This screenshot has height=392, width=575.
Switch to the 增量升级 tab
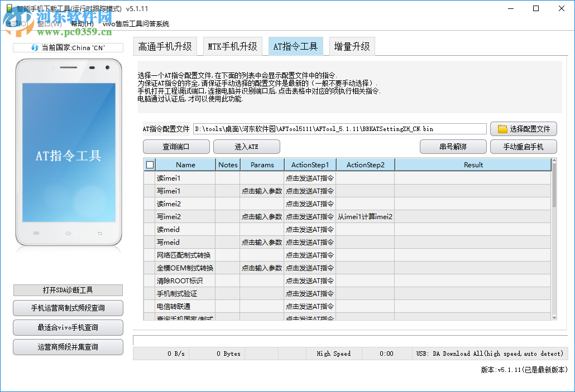pyautogui.click(x=352, y=46)
